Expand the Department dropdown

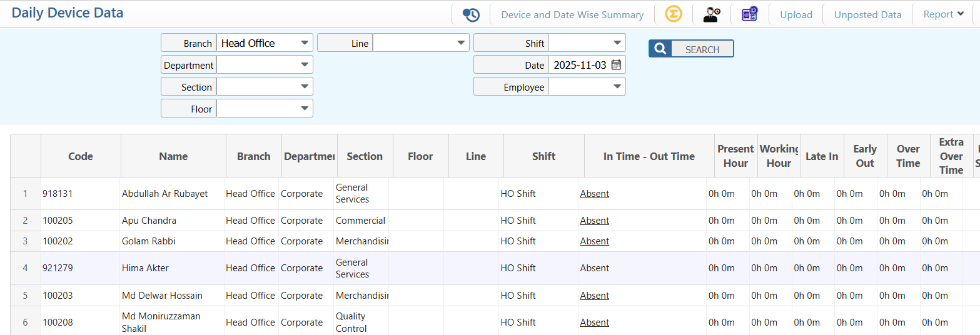265,65
